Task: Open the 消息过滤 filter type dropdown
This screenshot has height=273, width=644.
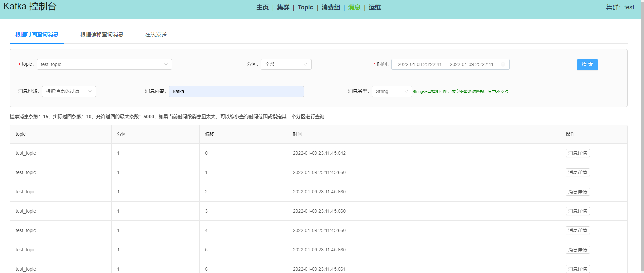Action: point(69,91)
